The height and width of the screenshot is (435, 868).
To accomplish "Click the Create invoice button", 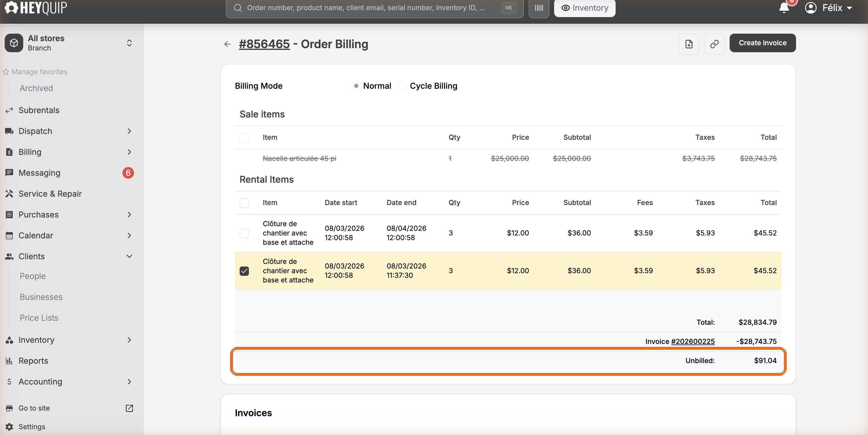I will coord(762,43).
